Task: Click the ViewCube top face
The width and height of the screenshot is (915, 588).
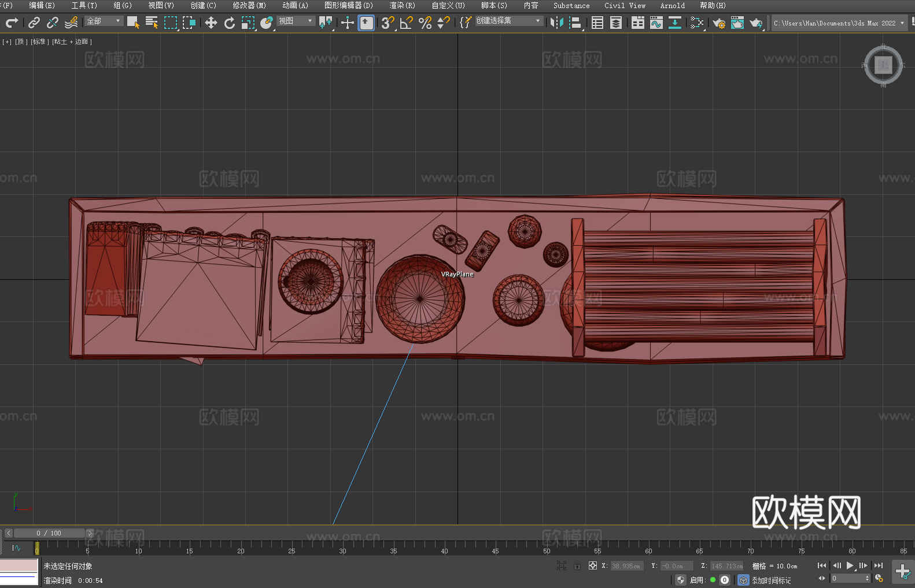Action: pos(883,65)
